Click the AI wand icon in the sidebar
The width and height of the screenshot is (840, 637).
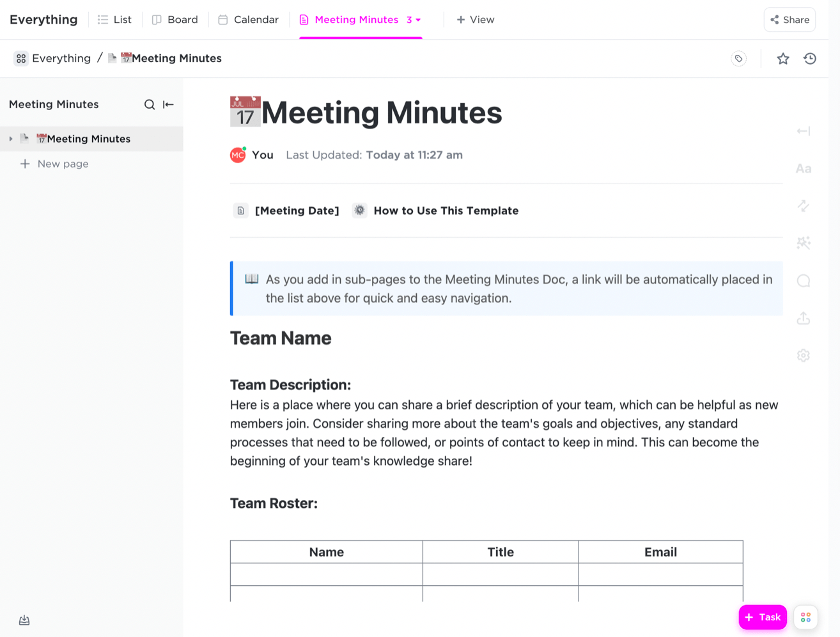(803, 243)
